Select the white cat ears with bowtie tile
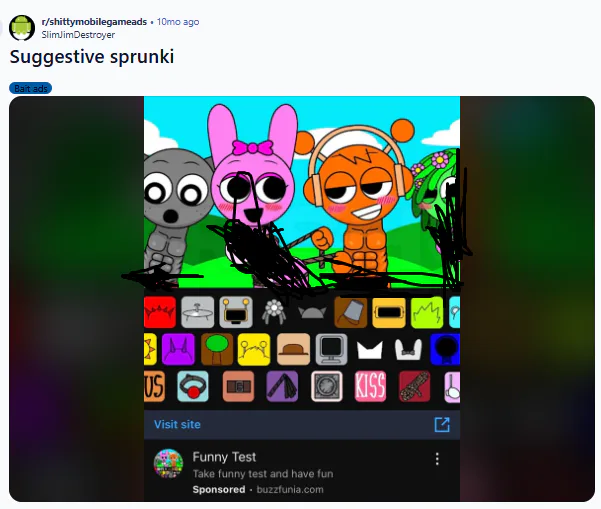The image size is (601, 509). (408, 349)
